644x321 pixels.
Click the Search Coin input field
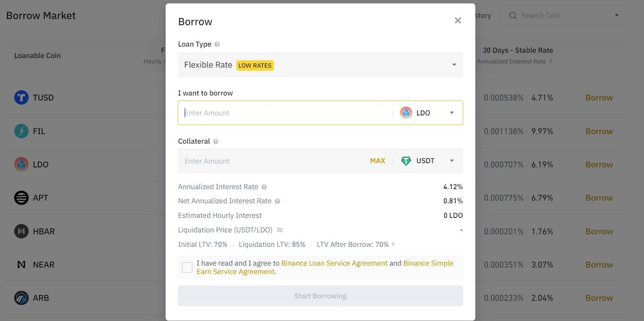(562, 15)
